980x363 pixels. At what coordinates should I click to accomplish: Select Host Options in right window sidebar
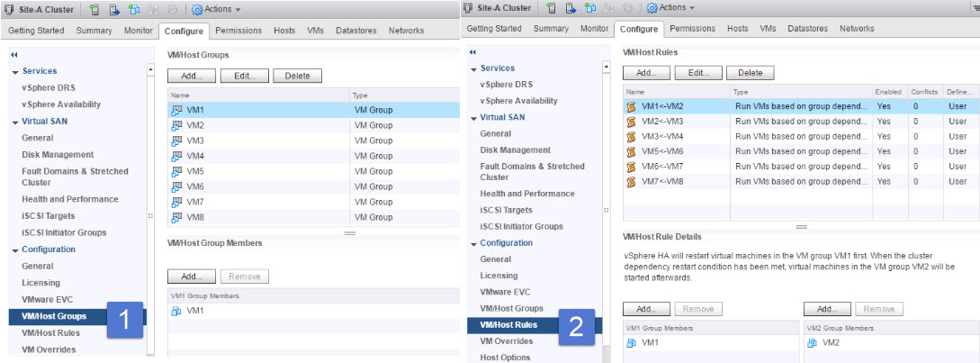coord(505,358)
